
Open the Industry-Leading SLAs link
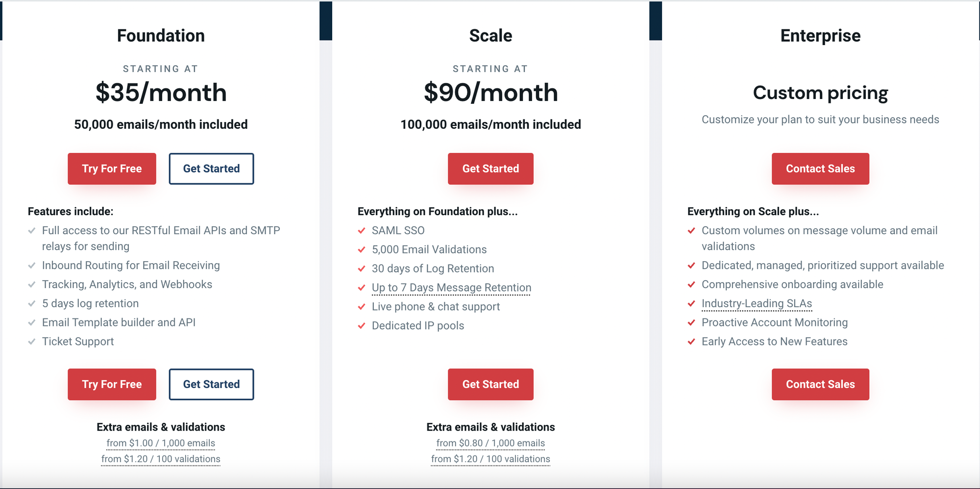click(x=757, y=304)
